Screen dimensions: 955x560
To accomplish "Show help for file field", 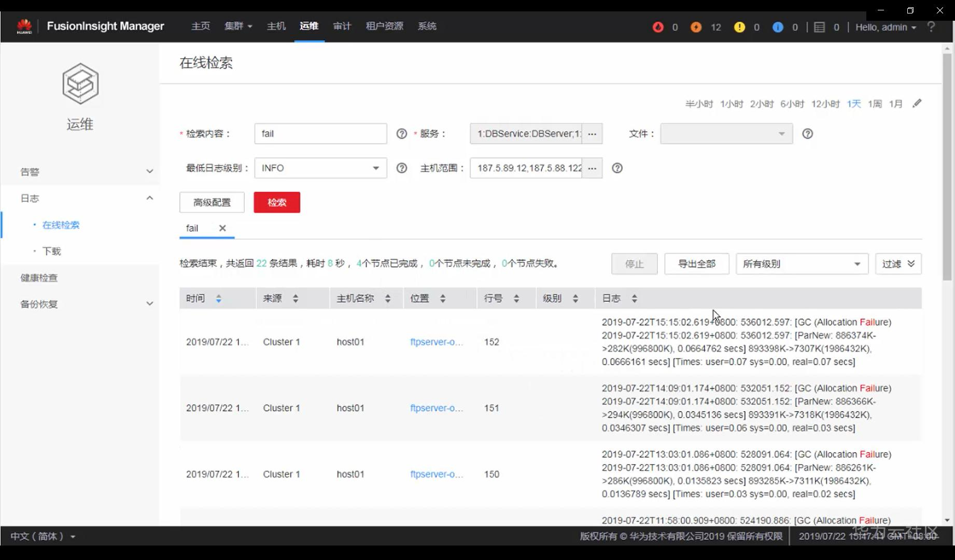I will click(807, 134).
